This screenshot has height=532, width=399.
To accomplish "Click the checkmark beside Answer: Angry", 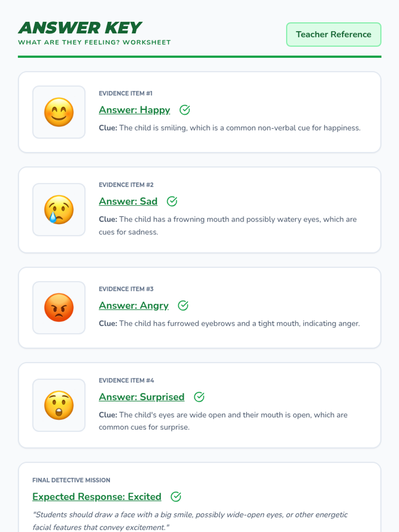I will point(183,305).
